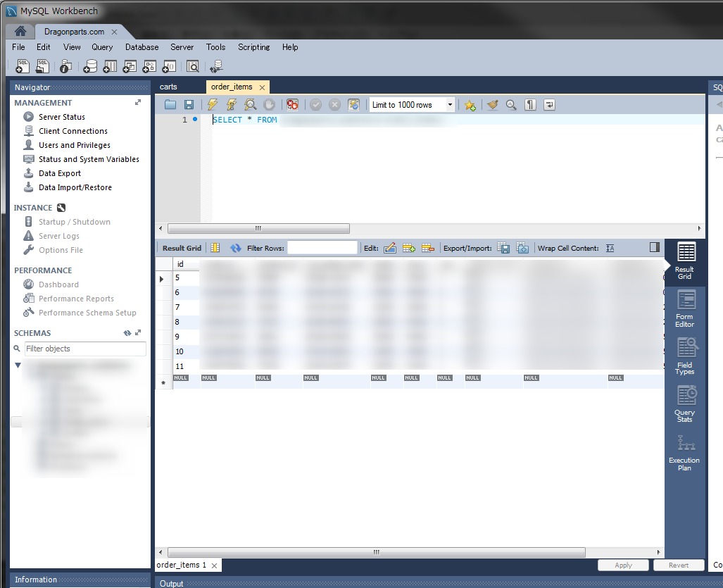Open the Scripting menu

[x=253, y=47]
